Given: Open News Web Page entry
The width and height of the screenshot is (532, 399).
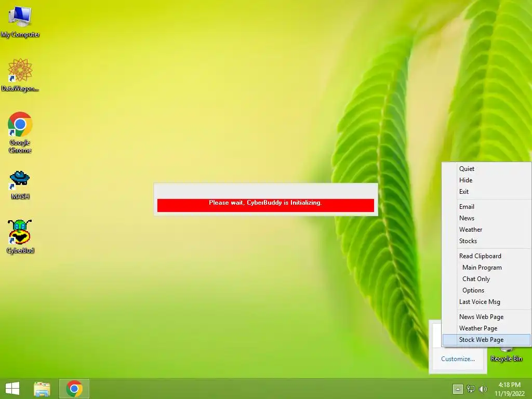Looking at the screenshot, I should pyautogui.click(x=486, y=317).
